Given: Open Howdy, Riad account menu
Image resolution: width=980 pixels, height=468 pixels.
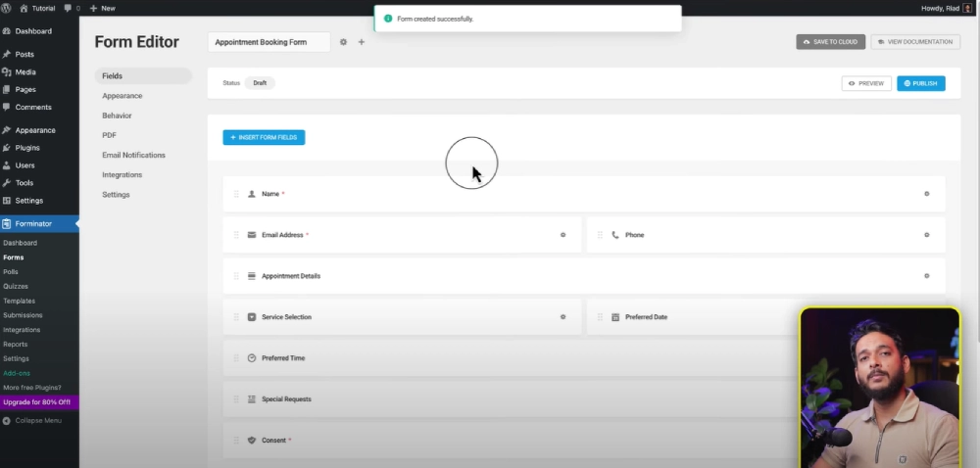Looking at the screenshot, I should [947, 8].
